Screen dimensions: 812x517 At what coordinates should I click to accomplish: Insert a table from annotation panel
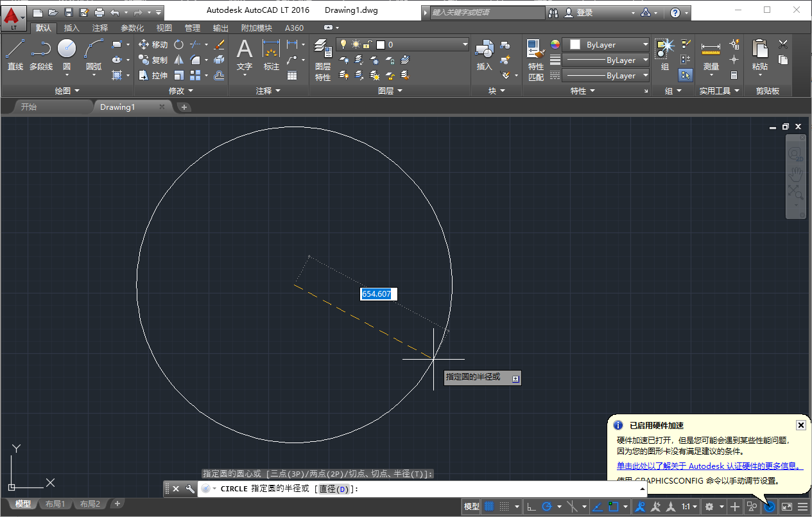click(x=292, y=75)
